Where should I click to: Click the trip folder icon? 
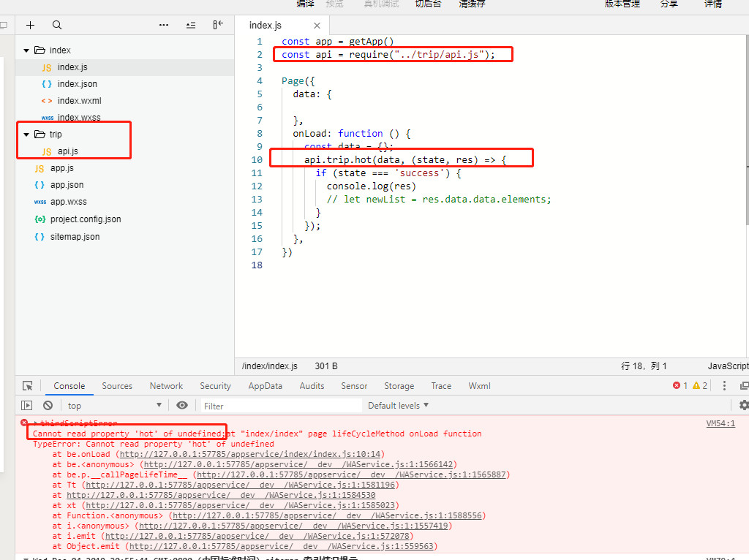point(40,135)
